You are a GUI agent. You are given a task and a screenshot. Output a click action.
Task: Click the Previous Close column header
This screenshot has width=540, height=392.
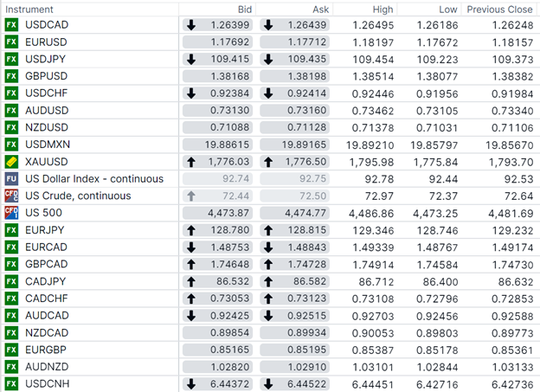[498, 9]
